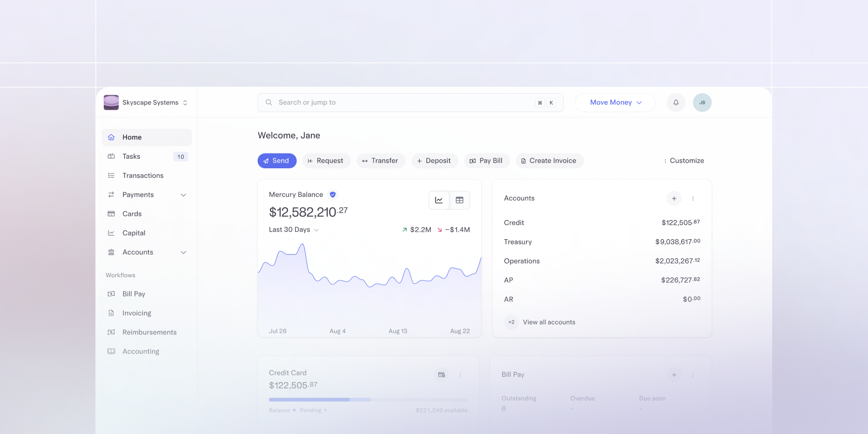Open the Bill Pay card options menu
The image size is (868, 434).
point(693,375)
